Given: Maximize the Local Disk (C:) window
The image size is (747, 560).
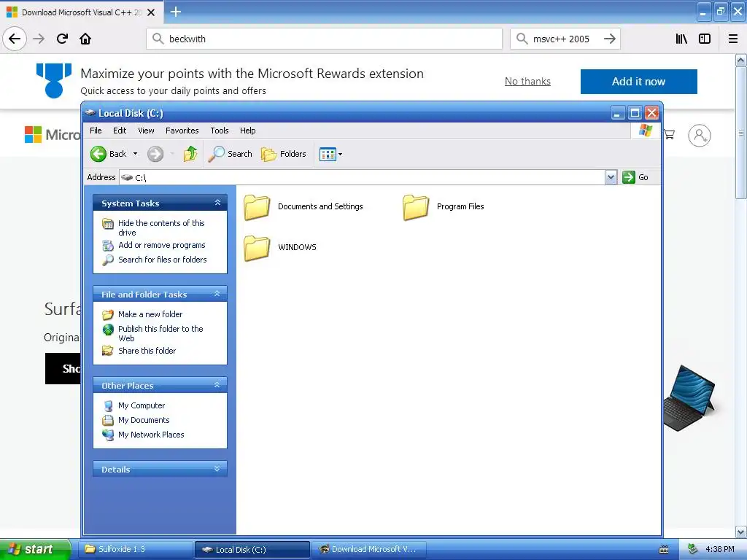Looking at the screenshot, I should coord(635,113).
